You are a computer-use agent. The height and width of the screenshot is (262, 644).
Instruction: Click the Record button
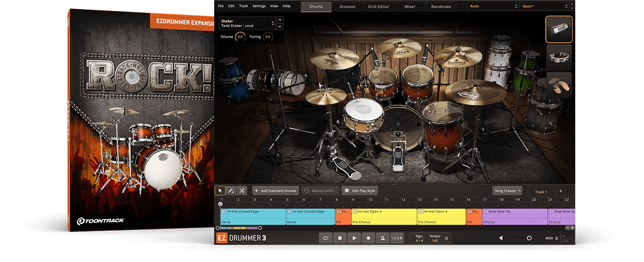tap(368, 238)
